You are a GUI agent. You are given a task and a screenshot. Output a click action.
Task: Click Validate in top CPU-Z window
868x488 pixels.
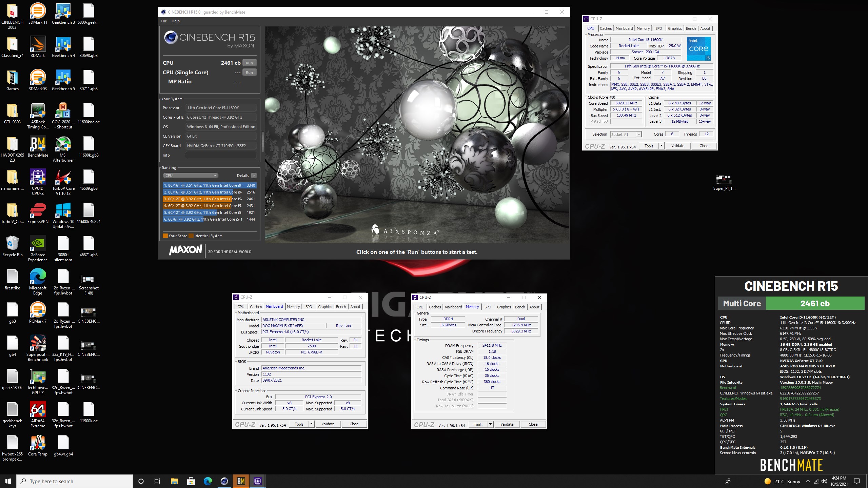point(678,146)
